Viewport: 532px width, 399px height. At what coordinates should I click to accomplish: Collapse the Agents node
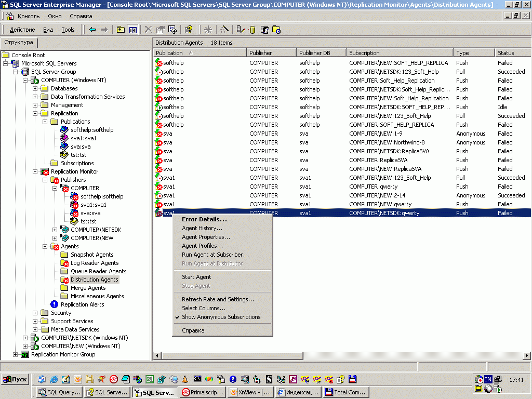coord(45,246)
